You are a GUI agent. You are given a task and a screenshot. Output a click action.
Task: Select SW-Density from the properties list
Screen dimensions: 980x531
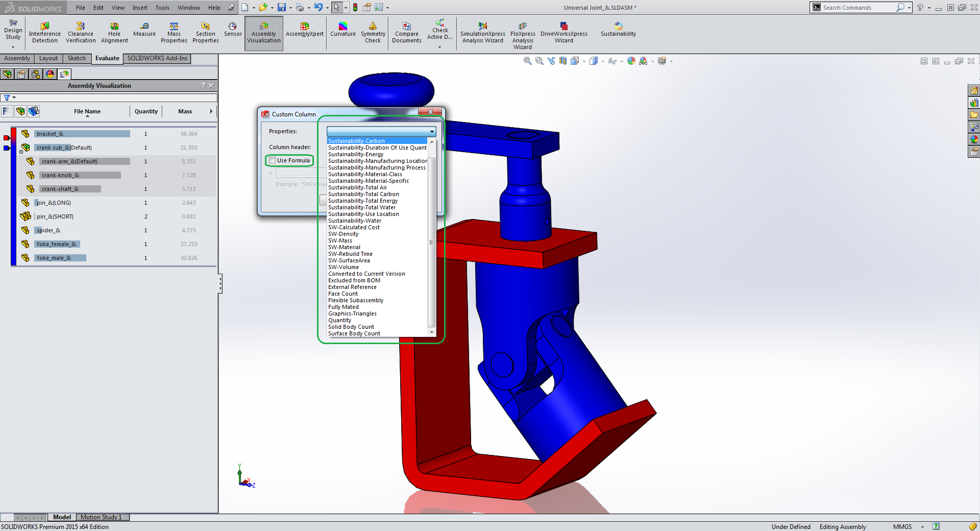click(x=343, y=234)
